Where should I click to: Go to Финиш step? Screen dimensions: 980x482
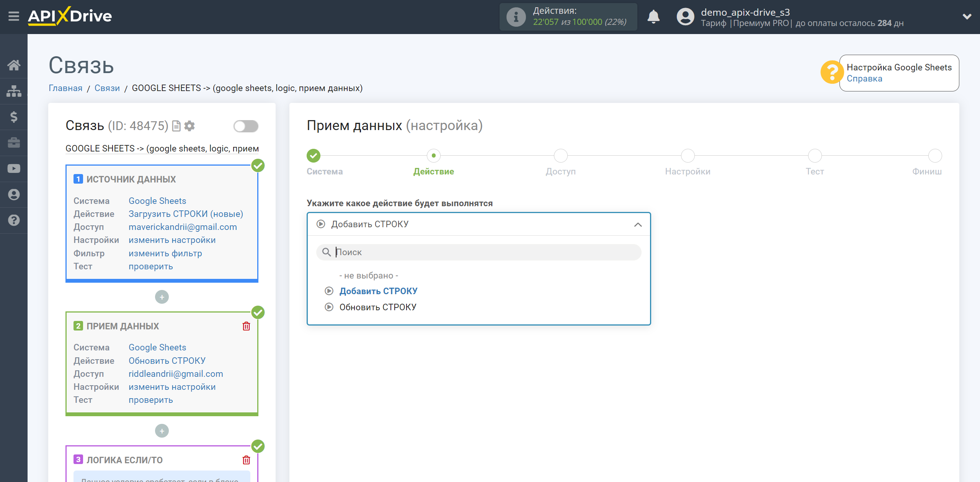[x=935, y=156]
